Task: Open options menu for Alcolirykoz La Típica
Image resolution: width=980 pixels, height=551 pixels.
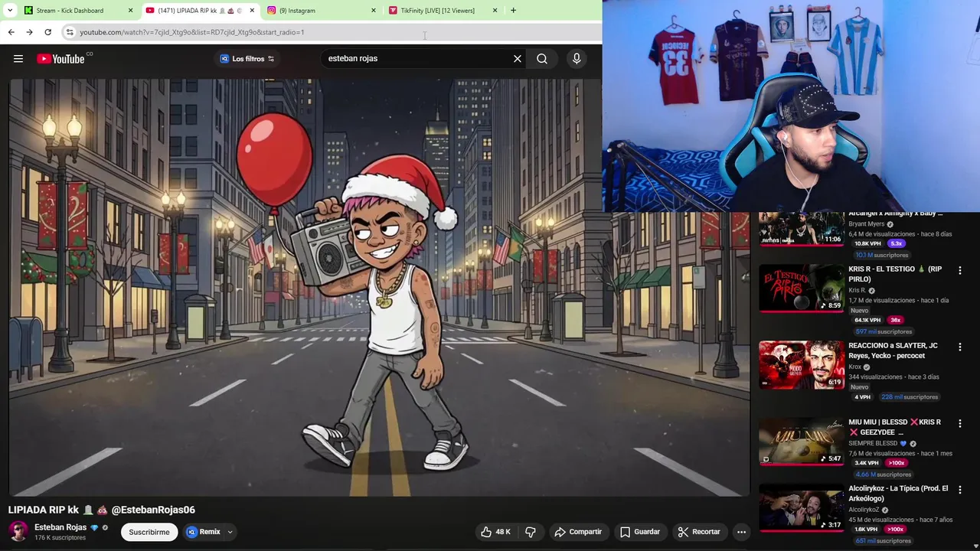Action: click(960, 490)
